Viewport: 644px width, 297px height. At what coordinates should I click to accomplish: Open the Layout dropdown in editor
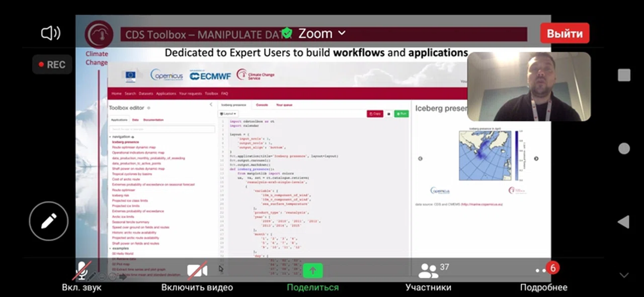(x=228, y=114)
